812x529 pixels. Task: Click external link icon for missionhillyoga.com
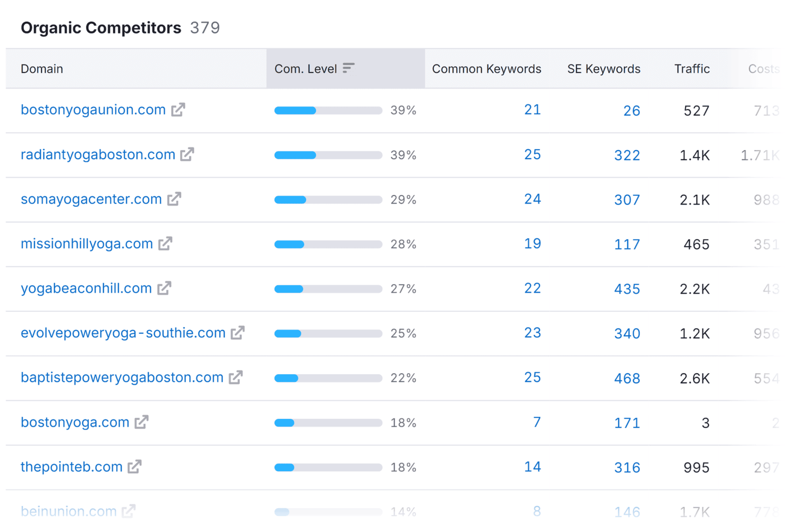(165, 244)
